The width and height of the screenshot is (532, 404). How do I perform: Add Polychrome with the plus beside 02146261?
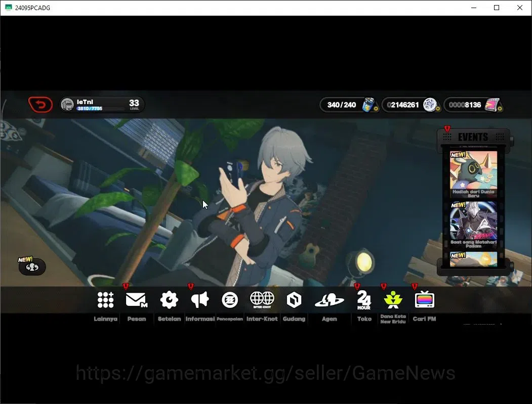tap(438, 109)
